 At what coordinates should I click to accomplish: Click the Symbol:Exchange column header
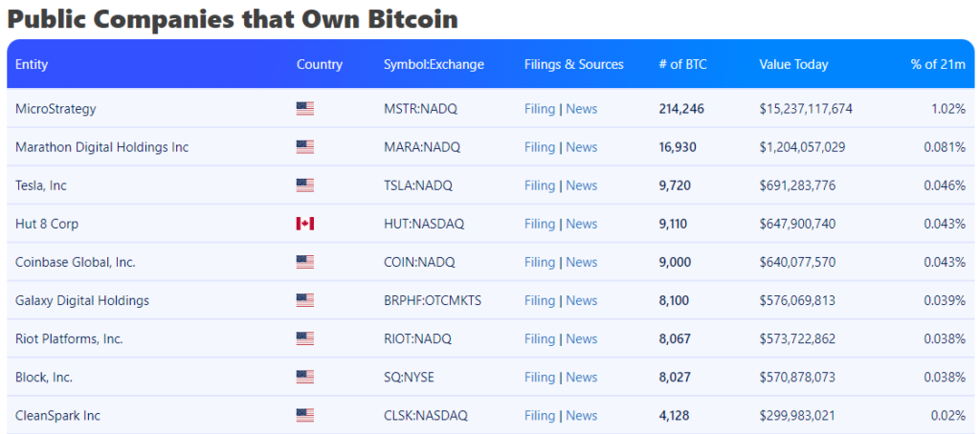434,64
